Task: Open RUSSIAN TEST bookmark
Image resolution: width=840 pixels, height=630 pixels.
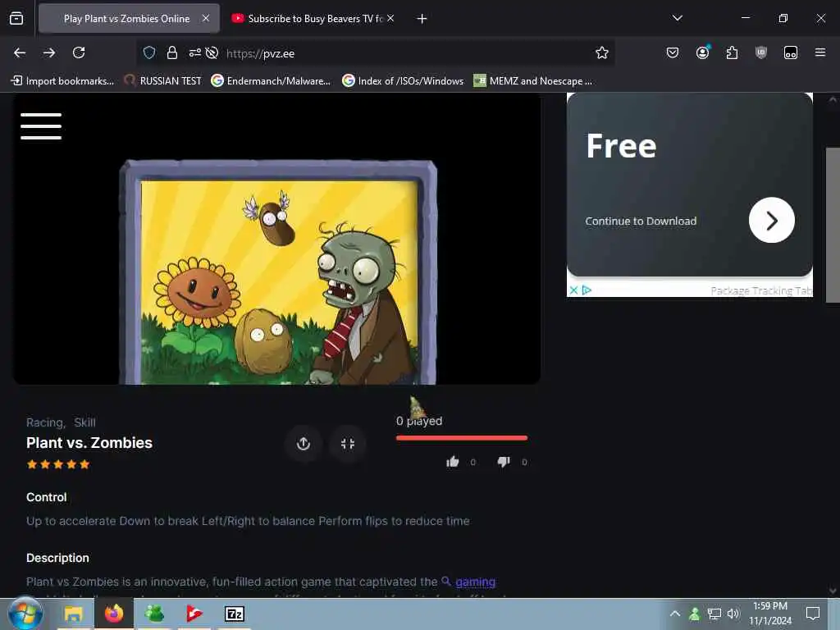Action: 163,81
